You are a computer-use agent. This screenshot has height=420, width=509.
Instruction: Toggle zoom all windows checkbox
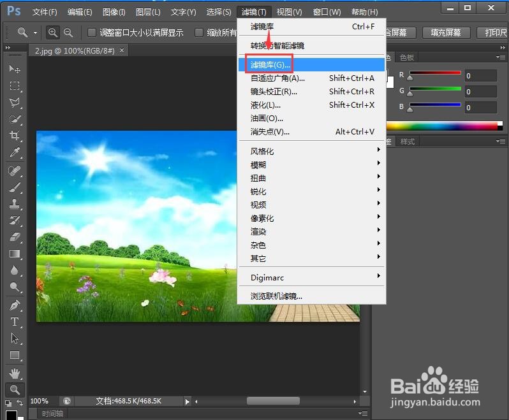pyautogui.click(x=198, y=33)
